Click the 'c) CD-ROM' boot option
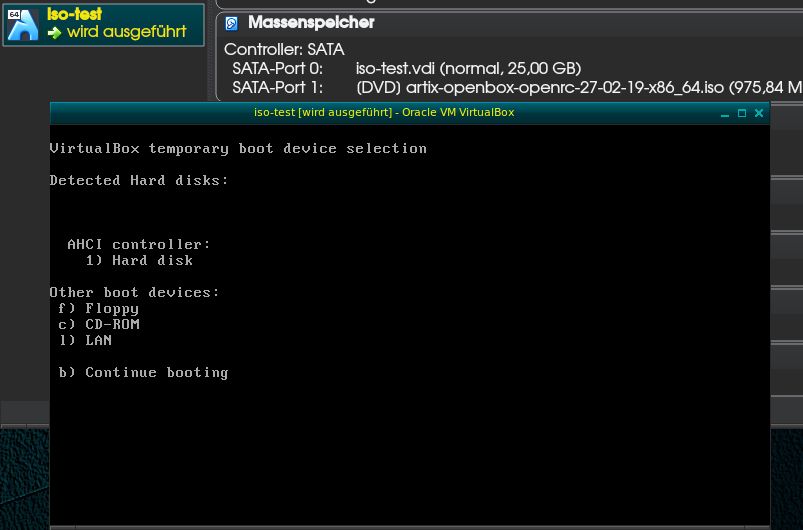Image resolution: width=803 pixels, height=530 pixels. point(99,324)
